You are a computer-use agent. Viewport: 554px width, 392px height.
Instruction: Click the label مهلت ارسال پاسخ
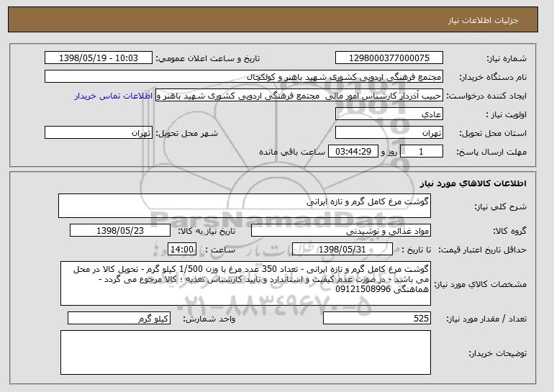pyautogui.click(x=491, y=152)
